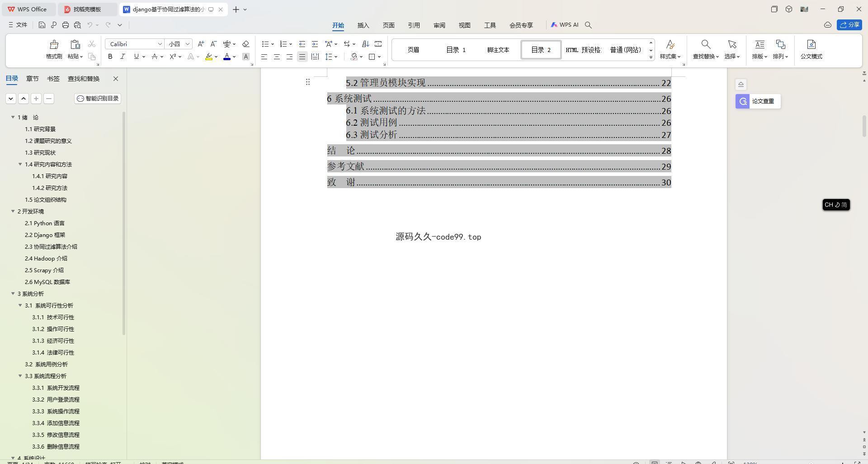Toggle superscript formatting
The image size is (868, 464).
[x=172, y=57]
